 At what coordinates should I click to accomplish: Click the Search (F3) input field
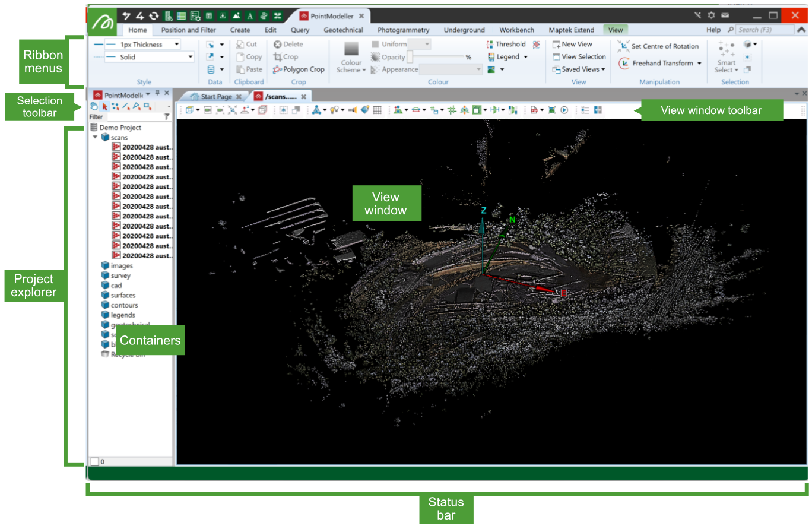765,30
